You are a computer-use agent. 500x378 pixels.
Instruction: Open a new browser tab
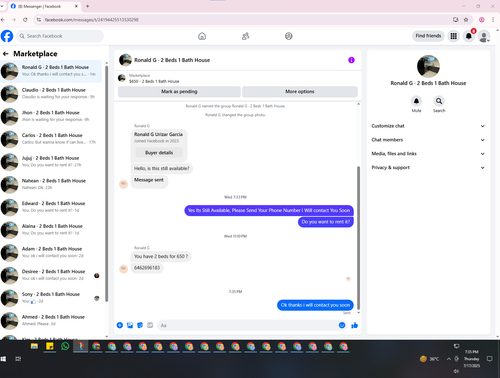pos(88,6)
